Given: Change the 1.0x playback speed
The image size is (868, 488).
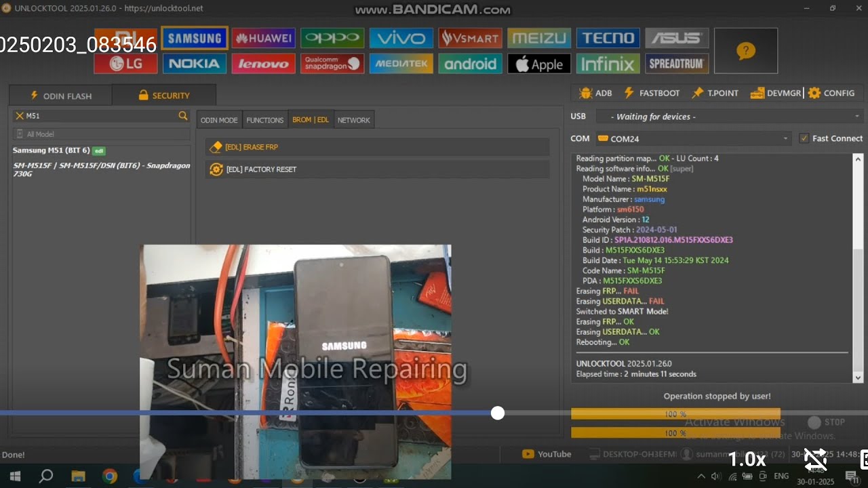Looking at the screenshot, I should point(747,460).
